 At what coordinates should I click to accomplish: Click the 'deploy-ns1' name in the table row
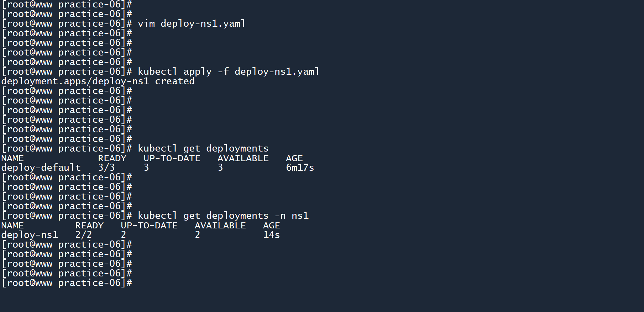pyautogui.click(x=30, y=235)
